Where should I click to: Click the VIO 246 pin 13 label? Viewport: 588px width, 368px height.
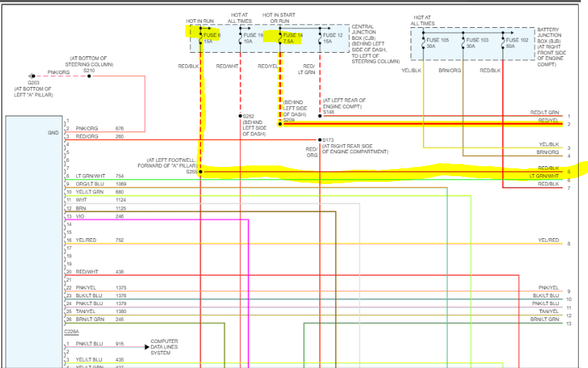(86, 216)
